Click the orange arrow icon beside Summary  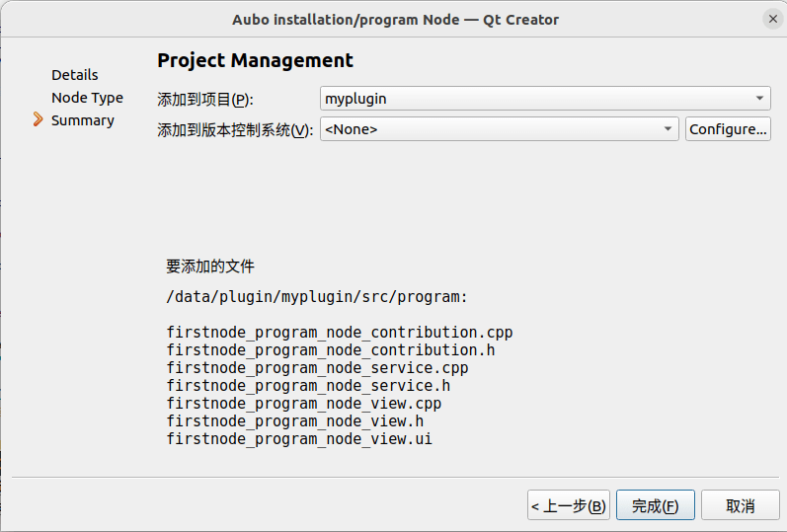pos(38,119)
